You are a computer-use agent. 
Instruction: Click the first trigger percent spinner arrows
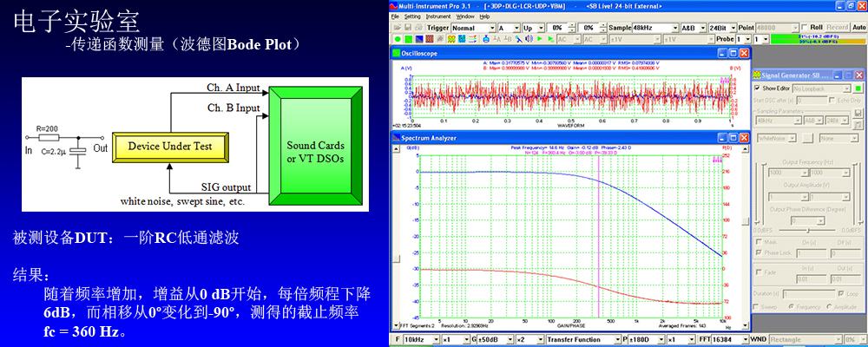(x=572, y=28)
